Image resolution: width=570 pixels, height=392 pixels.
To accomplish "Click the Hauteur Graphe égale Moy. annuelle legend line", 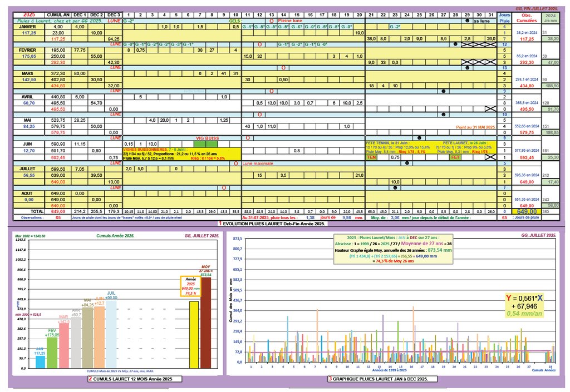I will click(x=393, y=250).
